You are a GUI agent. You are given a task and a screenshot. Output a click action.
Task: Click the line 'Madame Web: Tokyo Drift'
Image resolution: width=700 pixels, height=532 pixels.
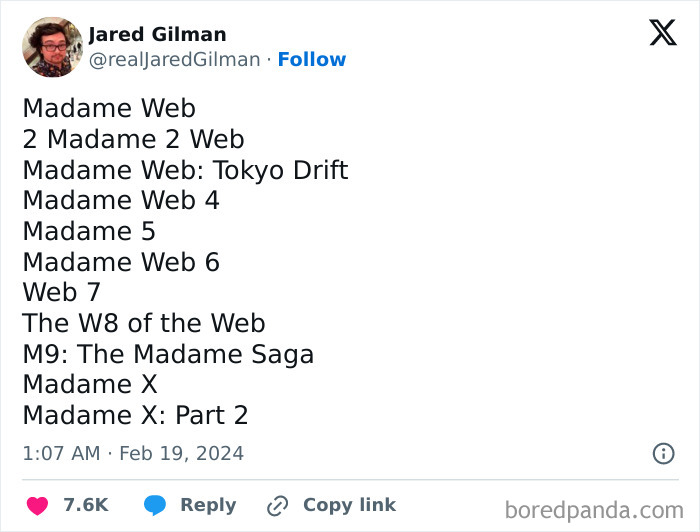185,170
